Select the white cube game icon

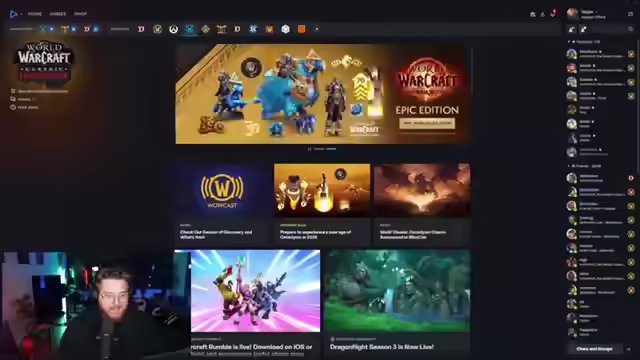point(285,29)
